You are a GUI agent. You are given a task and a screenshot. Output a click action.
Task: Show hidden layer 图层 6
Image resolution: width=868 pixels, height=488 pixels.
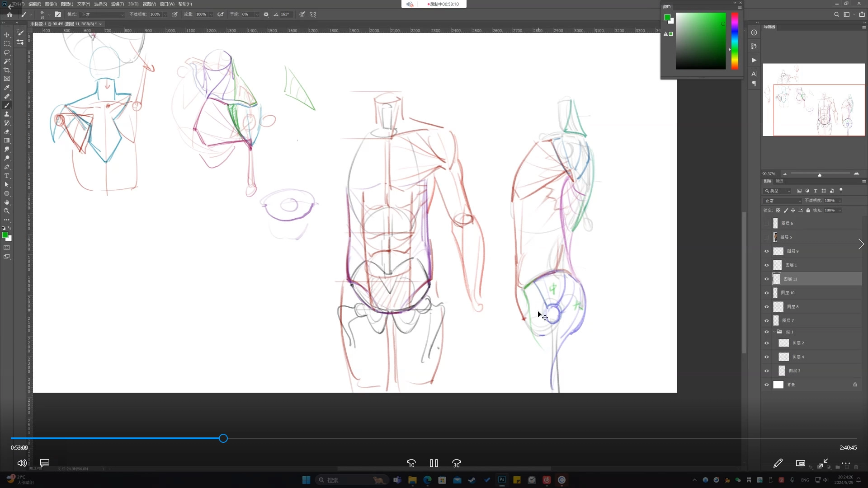[x=766, y=223]
